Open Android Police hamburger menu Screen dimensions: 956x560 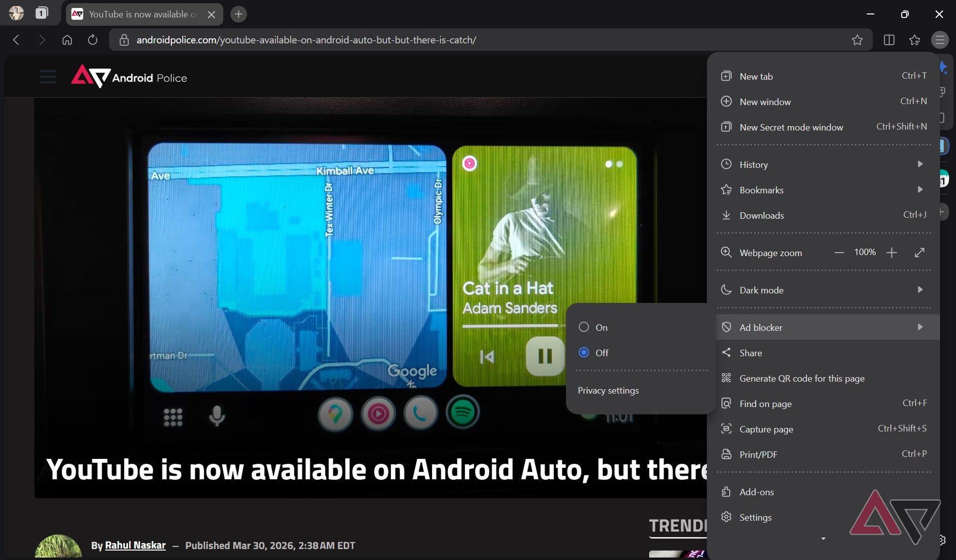[48, 77]
